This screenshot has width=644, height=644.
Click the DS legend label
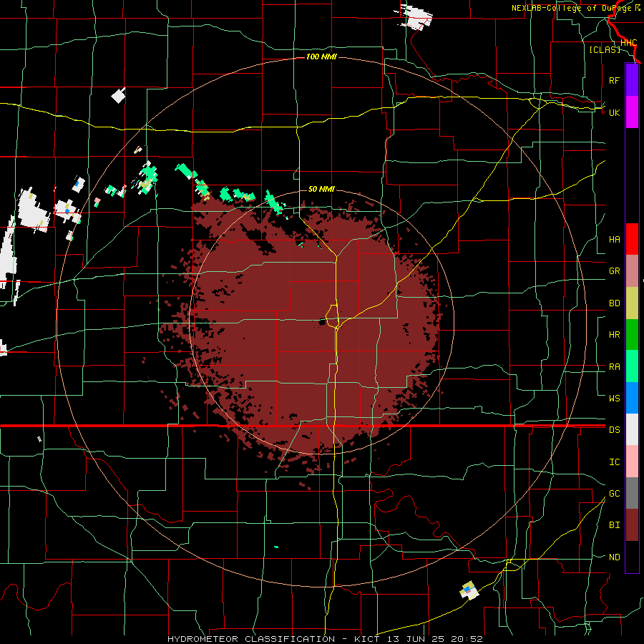point(614,430)
